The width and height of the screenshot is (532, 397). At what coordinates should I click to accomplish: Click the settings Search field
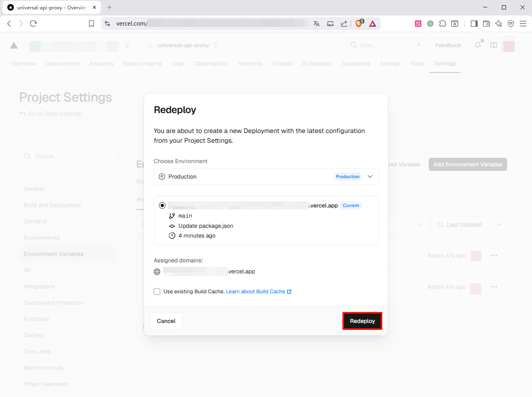click(x=68, y=156)
